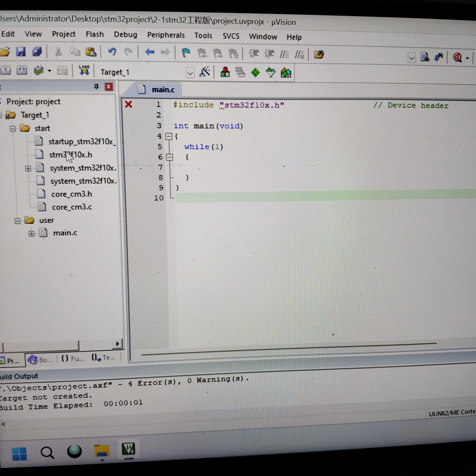Open the Peripherals menu
The image size is (476, 476).
(x=166, y=35)
